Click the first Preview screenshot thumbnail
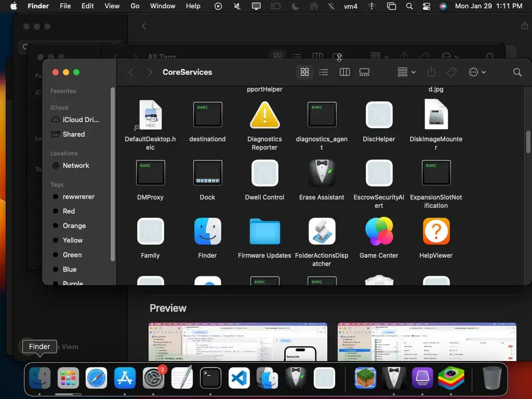Image resolution: width=532 pixels, height=399 pixels. (238, 342)
